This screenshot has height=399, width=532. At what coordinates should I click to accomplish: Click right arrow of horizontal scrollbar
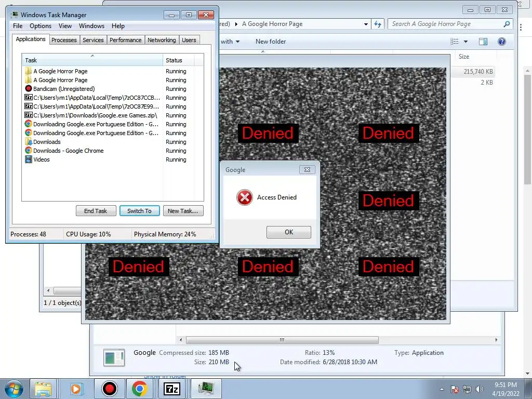pyautogui.click(x=496, y=340)
